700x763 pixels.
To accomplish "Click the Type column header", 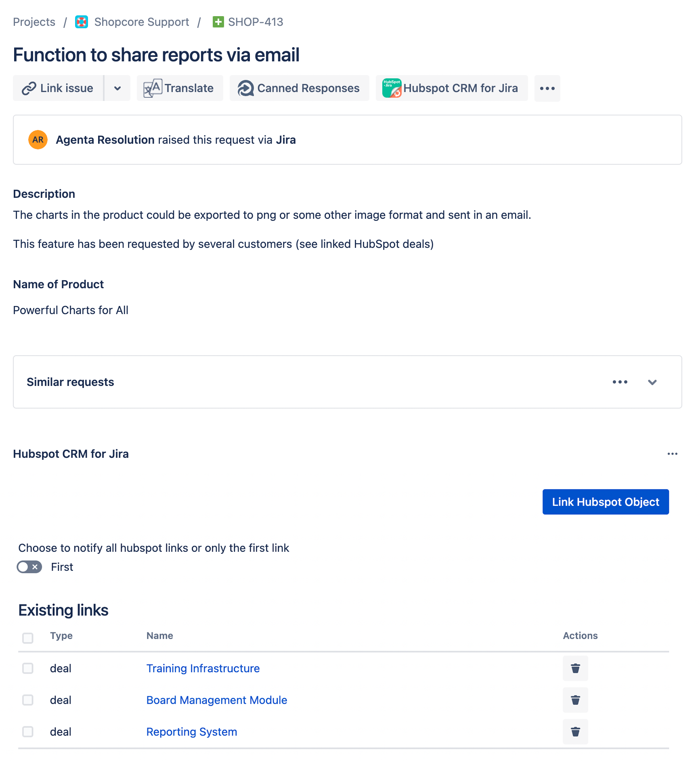I will pyautogui.click(x=61, y=635).
